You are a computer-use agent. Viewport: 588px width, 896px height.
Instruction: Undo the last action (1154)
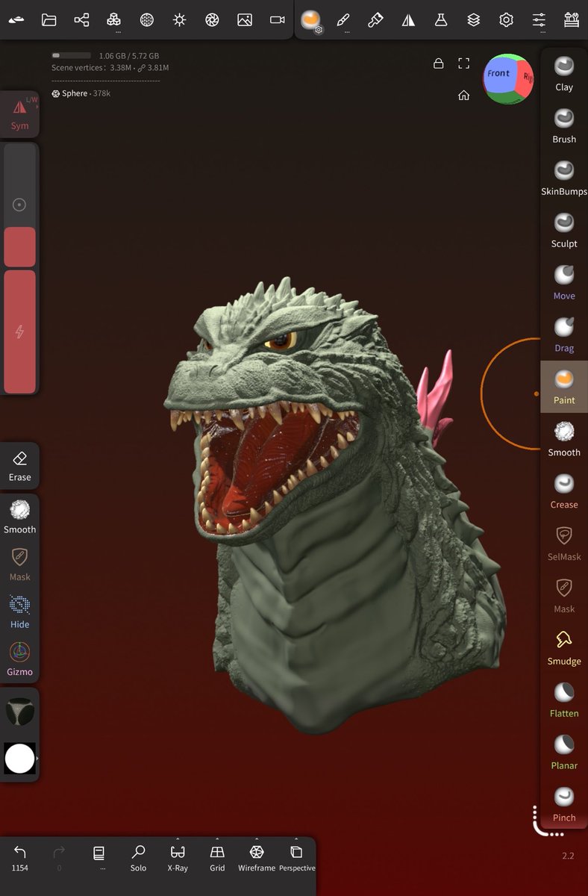20,857
